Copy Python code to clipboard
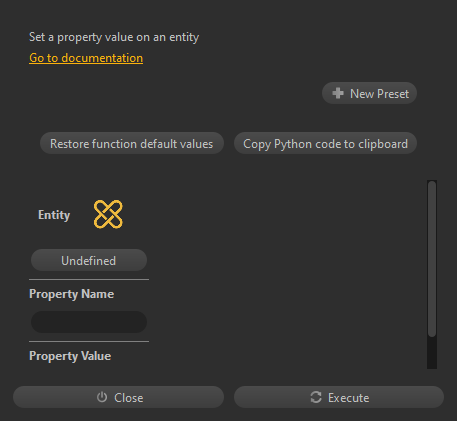The height and width of the screenshot is (421, 457). click(x=325, y=143)
